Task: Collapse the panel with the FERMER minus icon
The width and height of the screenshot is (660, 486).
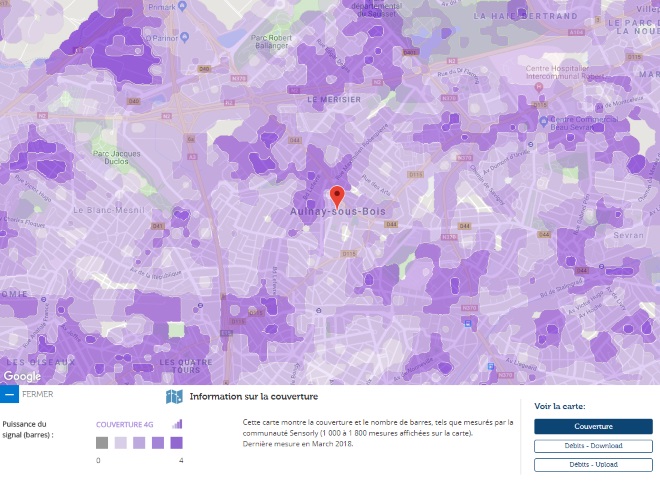Action: click(9, 394)
